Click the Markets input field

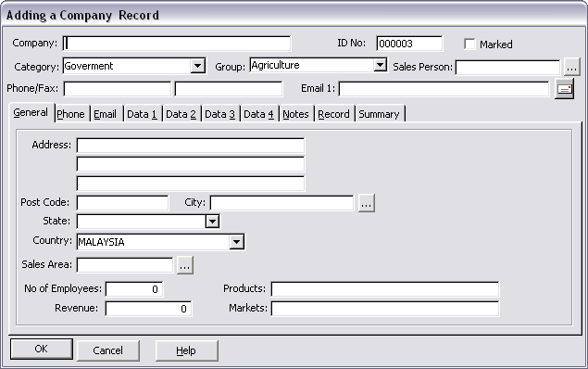pos(385,309)
